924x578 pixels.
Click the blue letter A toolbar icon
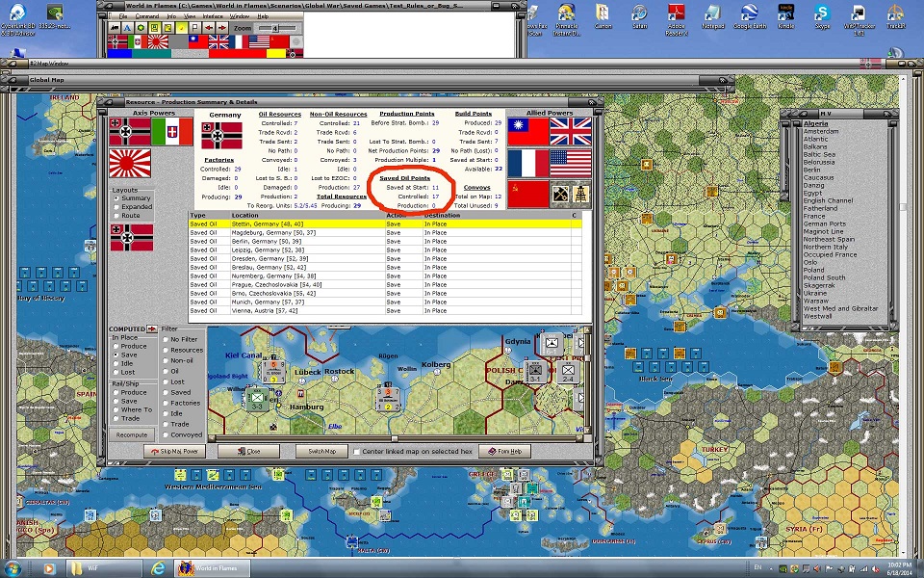(127, 28)
